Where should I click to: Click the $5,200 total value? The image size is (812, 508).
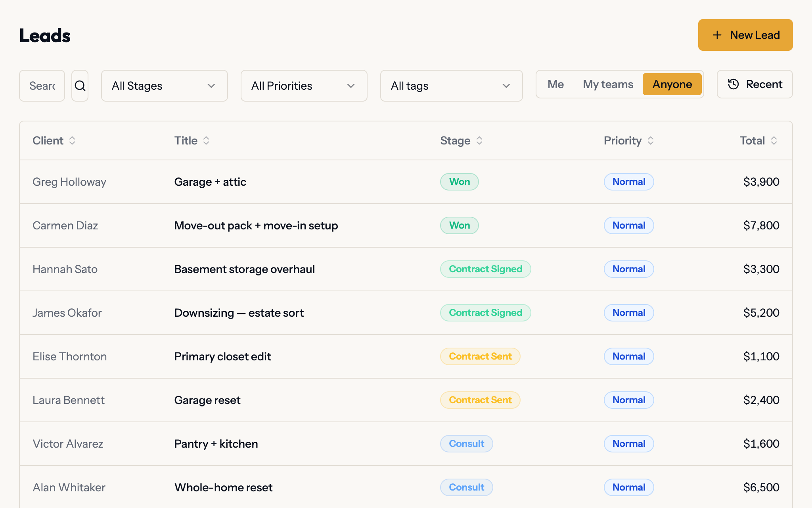(x=761, y=313)
